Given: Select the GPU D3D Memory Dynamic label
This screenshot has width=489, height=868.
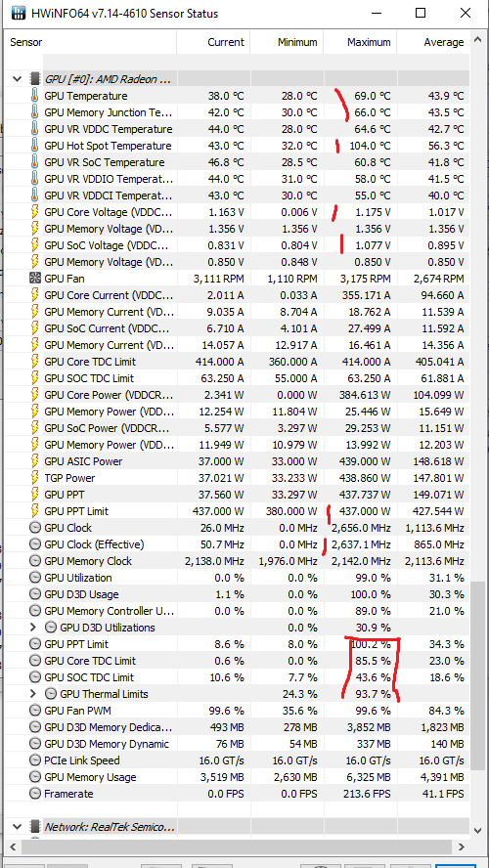Looking at the screenshot, I should 107,744.
